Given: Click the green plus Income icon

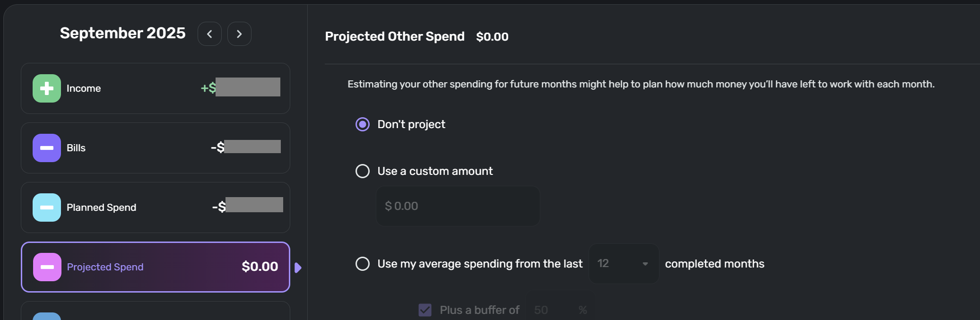Looking at the screenshot, I should (x=46, y=88).
